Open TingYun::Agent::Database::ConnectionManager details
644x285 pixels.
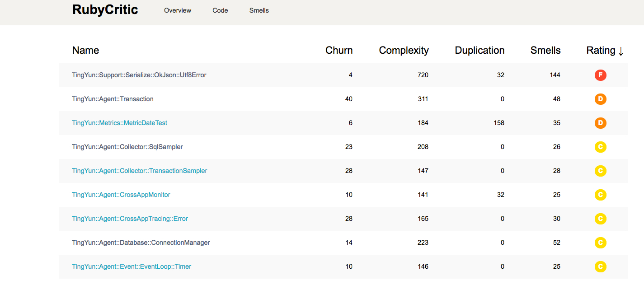tap(141, 243)
